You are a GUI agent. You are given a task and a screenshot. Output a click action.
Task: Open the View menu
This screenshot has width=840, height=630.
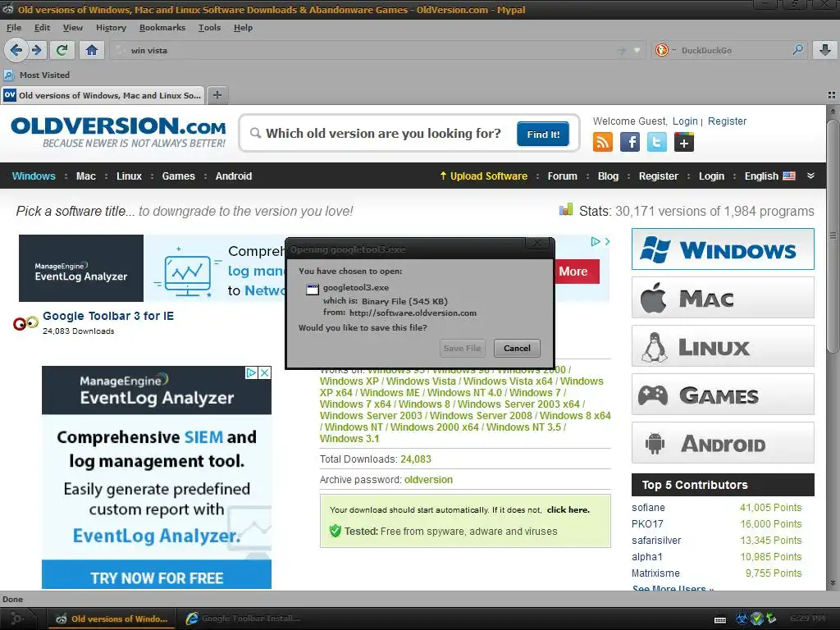point(72,27)
